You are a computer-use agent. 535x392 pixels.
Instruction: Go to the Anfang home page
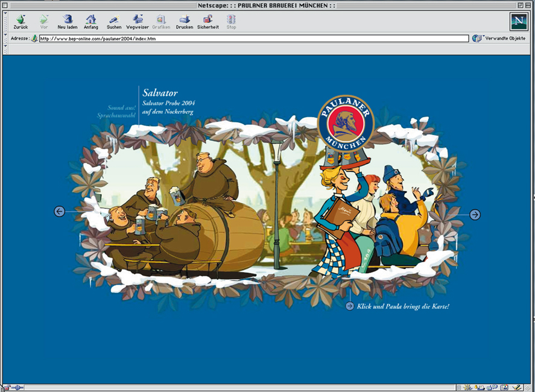(x=90, y=22)
